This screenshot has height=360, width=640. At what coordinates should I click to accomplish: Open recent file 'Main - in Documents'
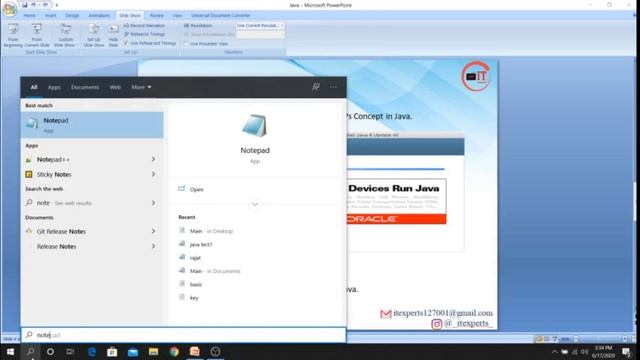click(210, 271)
